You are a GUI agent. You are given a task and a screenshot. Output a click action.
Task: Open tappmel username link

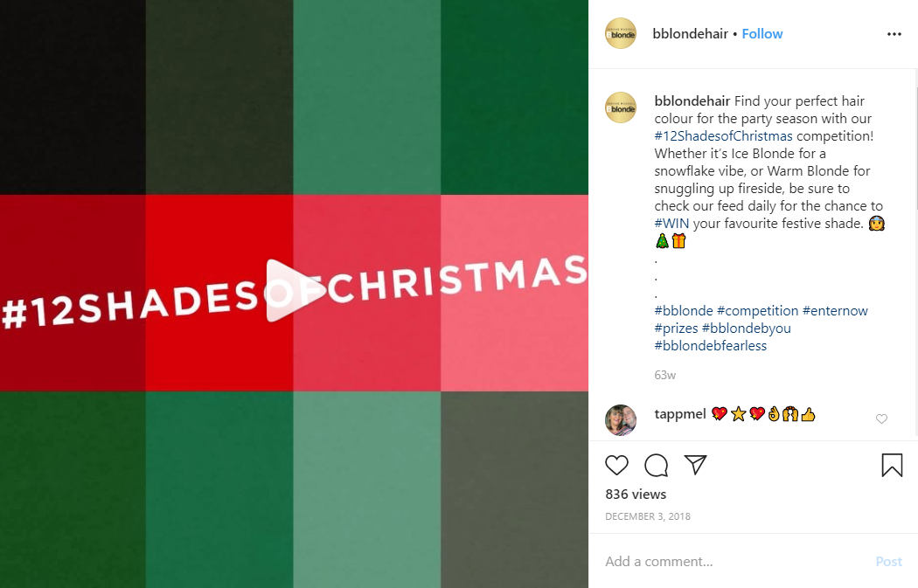coord(680,414)
